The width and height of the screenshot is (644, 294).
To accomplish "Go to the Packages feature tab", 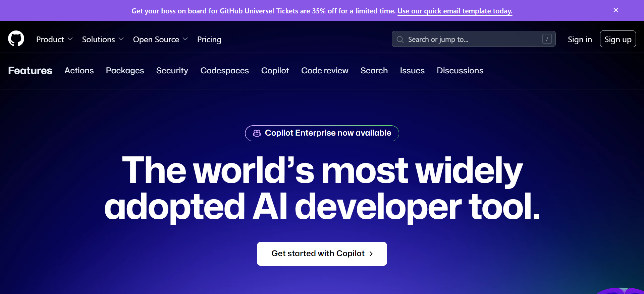I will (x=125, y=70).
